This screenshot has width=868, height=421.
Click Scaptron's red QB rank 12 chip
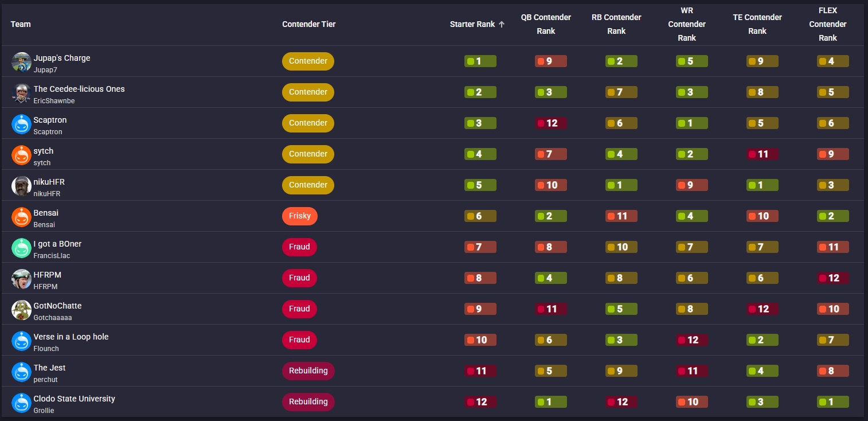click(x=551, y=123)
